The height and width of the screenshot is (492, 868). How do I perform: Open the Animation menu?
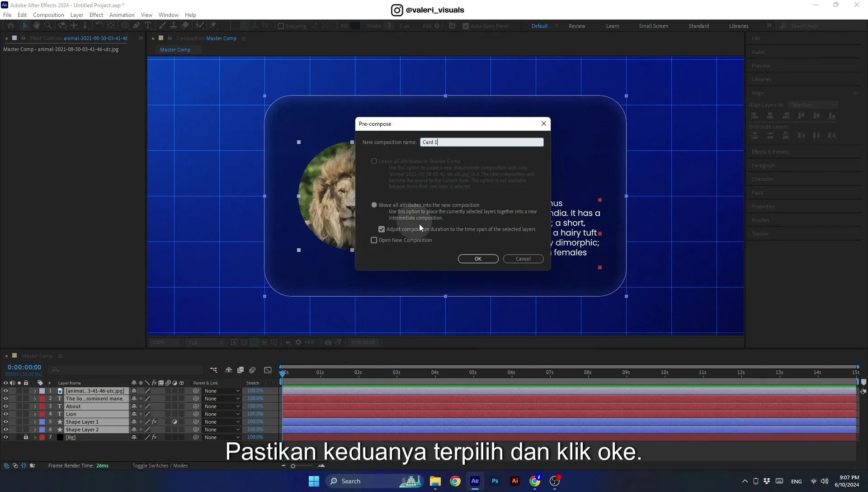click(x=122, y=15)
